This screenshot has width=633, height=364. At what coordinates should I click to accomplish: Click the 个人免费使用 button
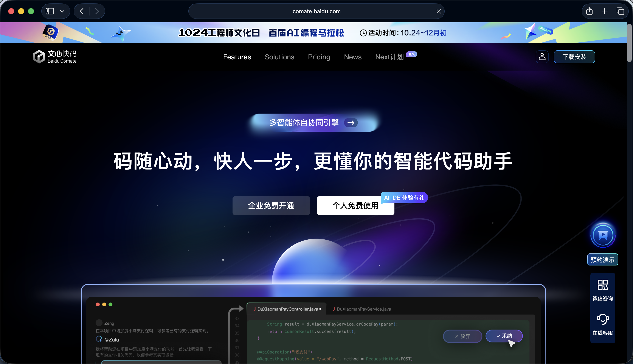[355, 205]
